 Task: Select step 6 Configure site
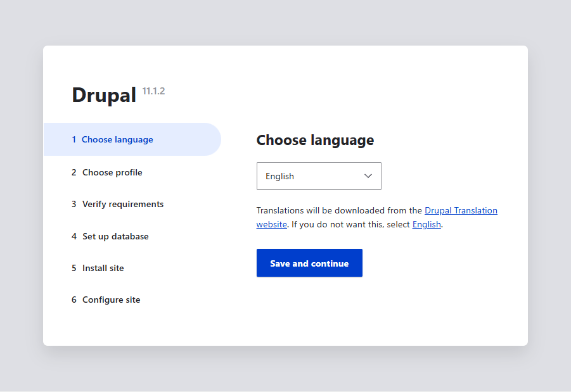(106, 300)
